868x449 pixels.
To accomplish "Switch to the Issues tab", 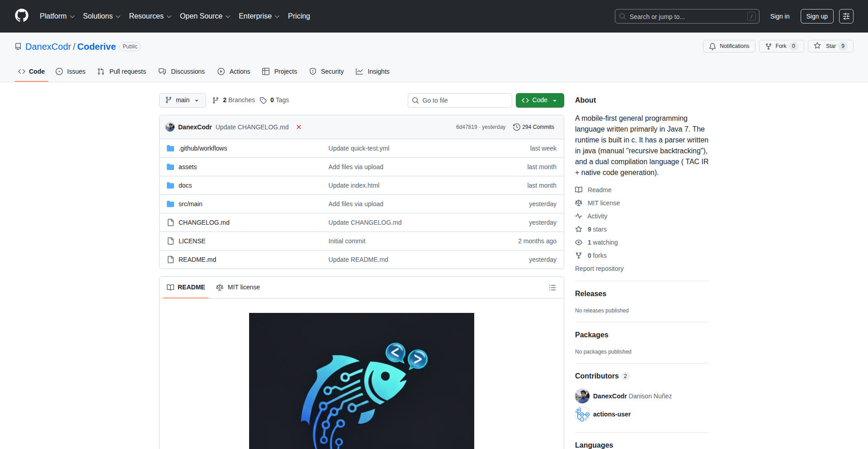I will click(x=71, y=71).
